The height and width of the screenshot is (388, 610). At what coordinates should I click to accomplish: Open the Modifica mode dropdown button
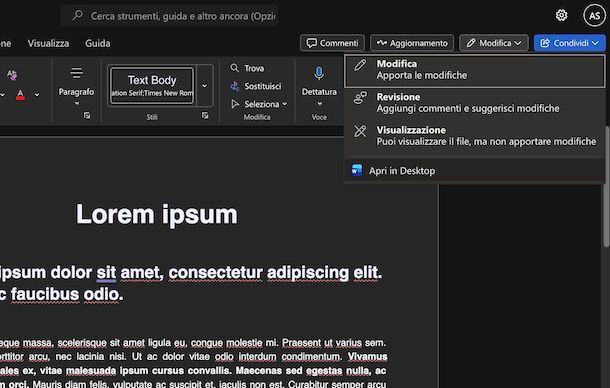[494, 43]
